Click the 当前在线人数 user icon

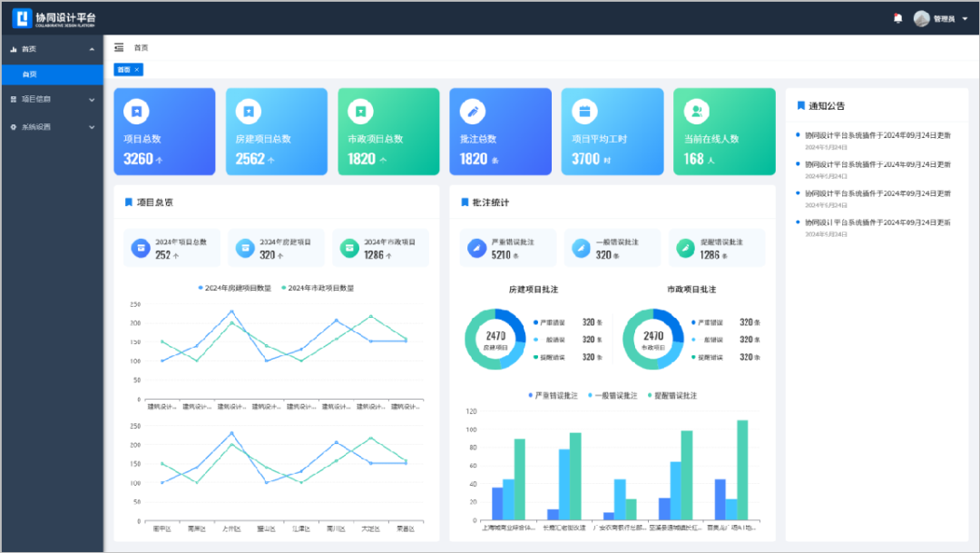tap(696, 111)
